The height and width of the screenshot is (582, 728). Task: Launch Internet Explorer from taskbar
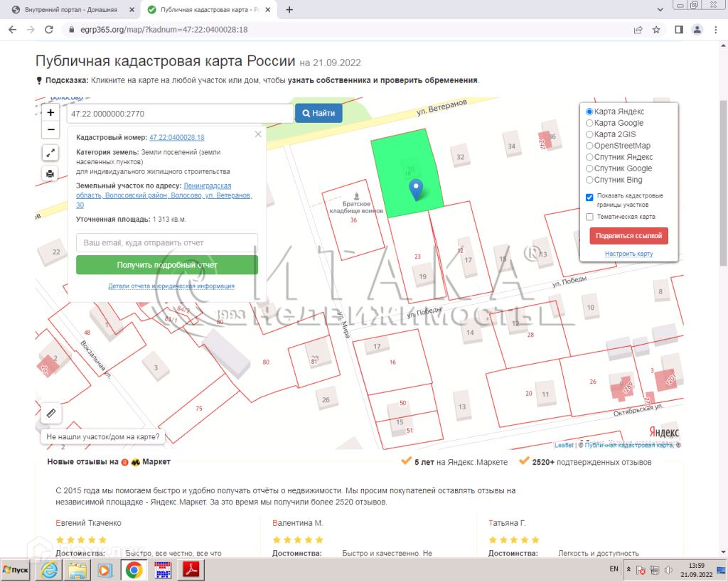49,570
